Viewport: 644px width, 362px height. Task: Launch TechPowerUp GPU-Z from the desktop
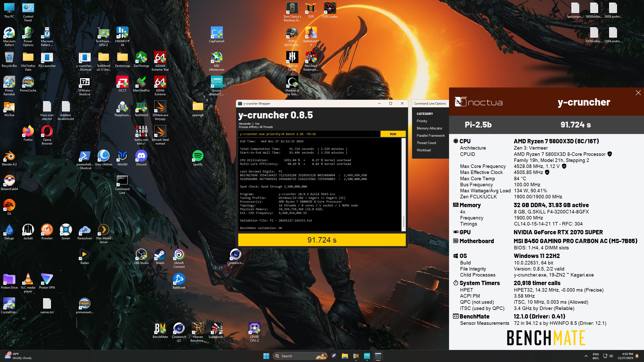(103, 36)
